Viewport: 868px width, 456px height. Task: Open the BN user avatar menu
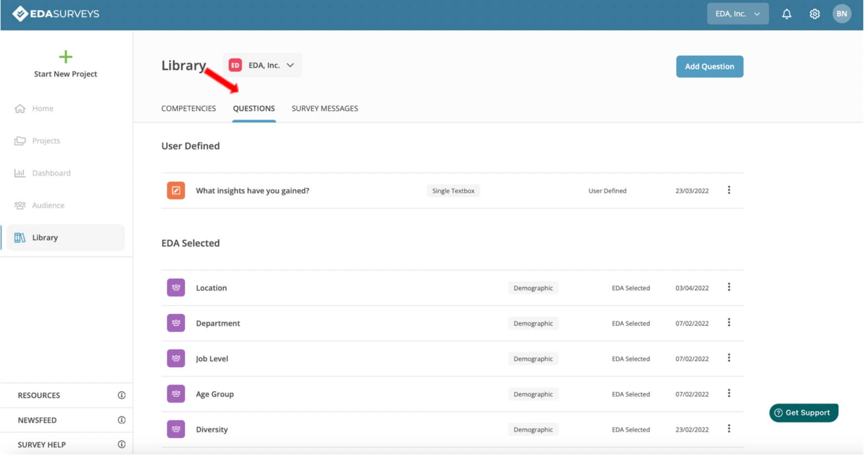point(842,14)
